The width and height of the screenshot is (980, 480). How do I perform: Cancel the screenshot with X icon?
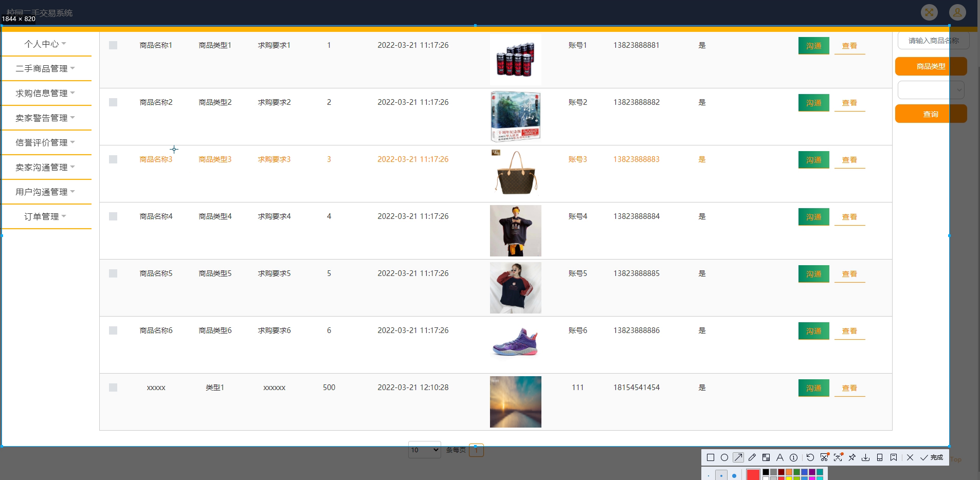(910, 457)
